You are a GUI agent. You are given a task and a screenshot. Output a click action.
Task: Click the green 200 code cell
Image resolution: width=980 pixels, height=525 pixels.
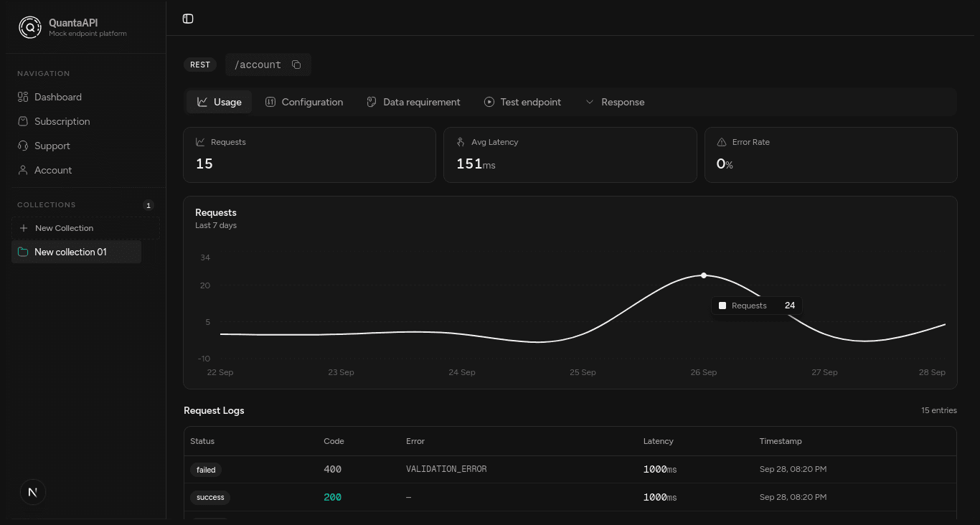tap(333, 497)
